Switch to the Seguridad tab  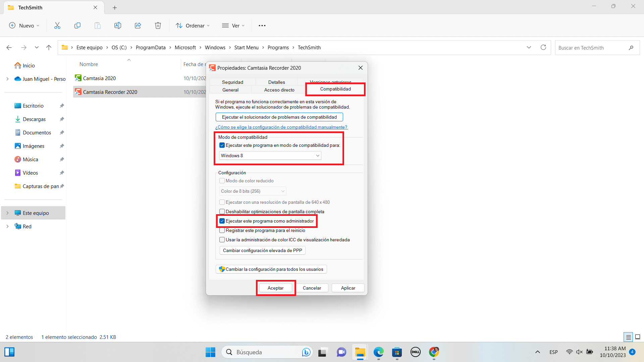pos(232,82)
